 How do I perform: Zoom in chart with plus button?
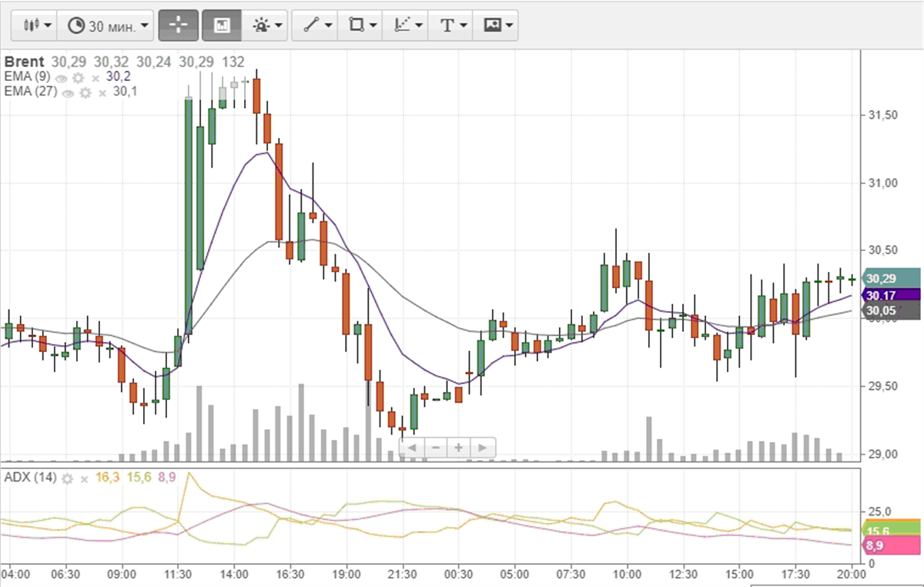[x=459, y=448]
